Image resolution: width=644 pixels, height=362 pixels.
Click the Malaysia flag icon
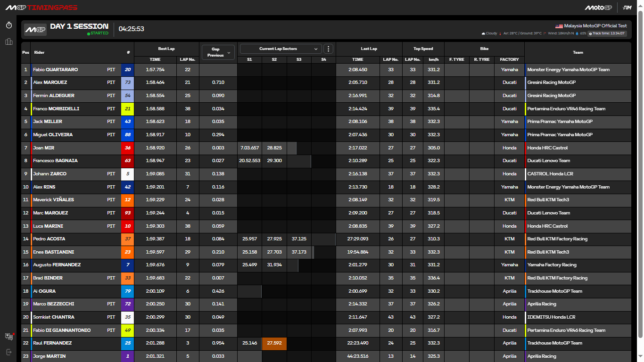pos(559,26)
